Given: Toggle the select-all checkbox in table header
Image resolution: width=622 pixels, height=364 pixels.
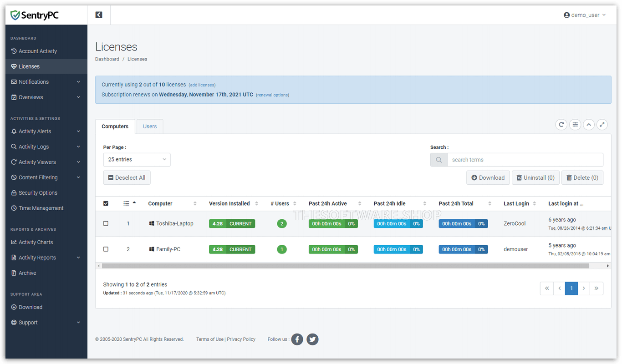Looking at the screenshot, I should pos(106,203).
